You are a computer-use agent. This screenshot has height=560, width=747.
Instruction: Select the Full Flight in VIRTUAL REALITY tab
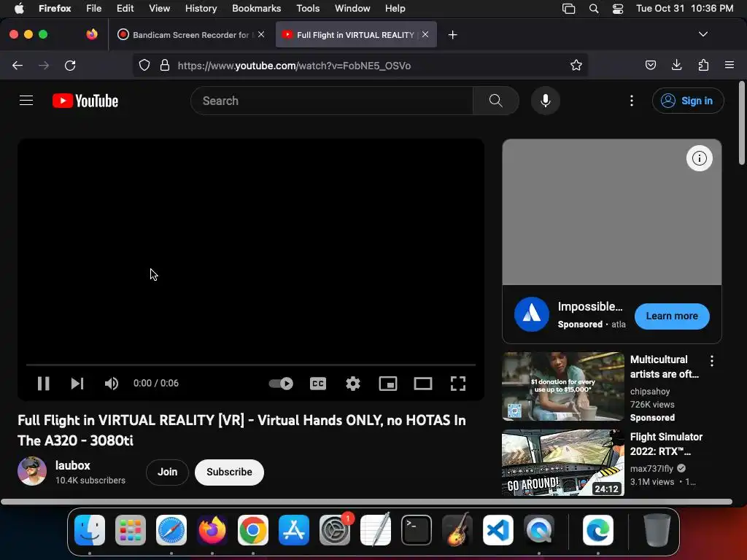tap(356, 35)
